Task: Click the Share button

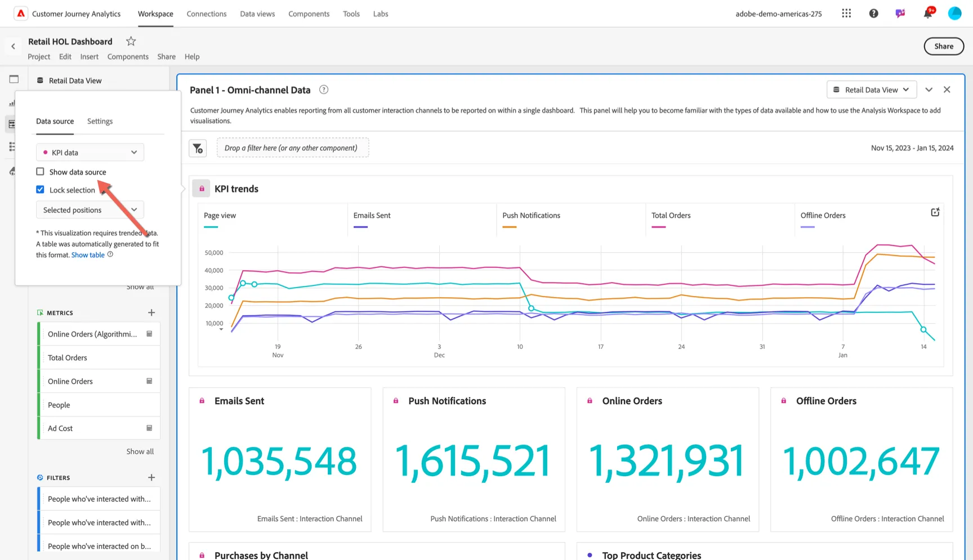Action: point(944,46)
